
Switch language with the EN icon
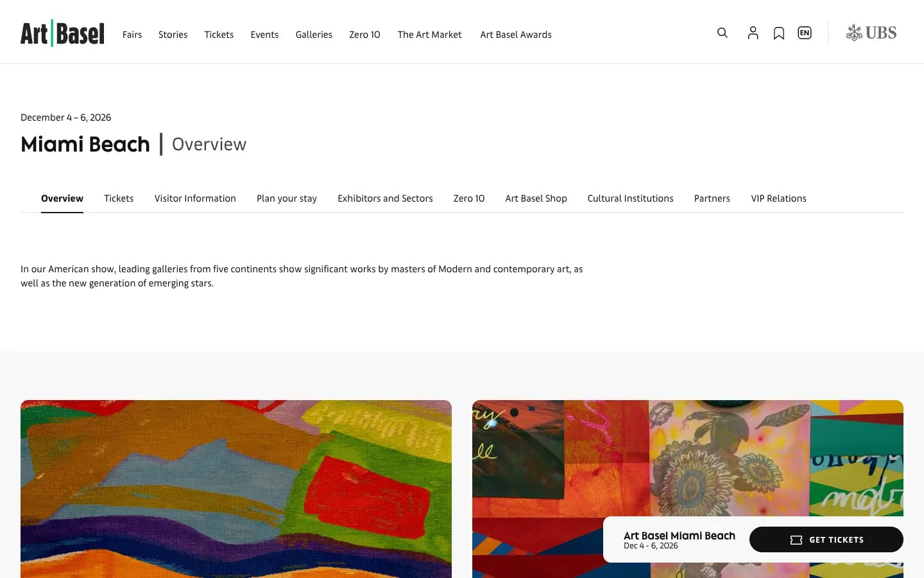805,33
